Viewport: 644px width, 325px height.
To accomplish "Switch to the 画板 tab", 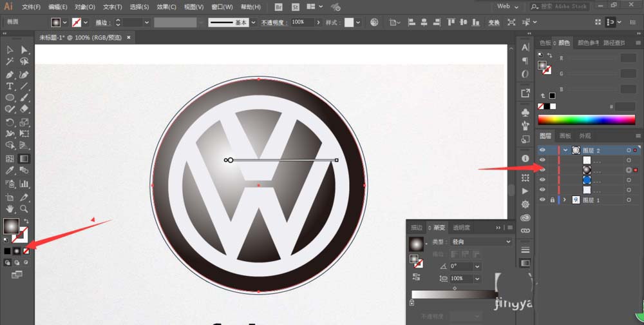I will click(565, 136).
